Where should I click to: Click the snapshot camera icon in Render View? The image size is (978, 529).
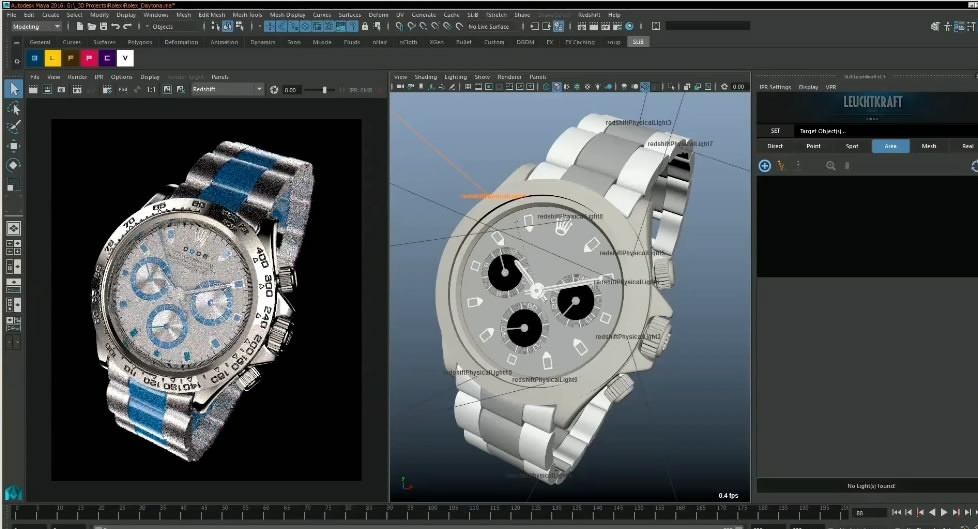[61, 90]
